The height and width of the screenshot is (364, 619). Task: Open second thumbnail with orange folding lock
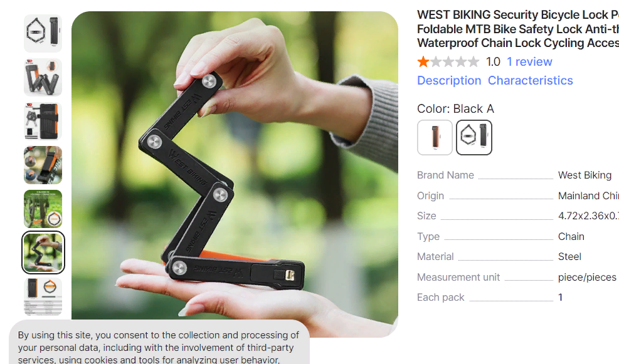pyautogui.click(x=43, y=77)
